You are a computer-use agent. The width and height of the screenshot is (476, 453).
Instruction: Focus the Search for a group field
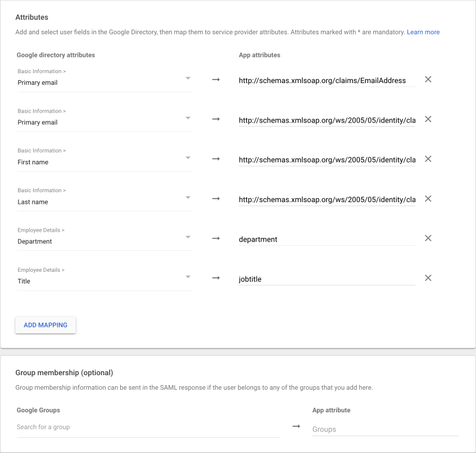pyautogui.click(x=148, y=427)
